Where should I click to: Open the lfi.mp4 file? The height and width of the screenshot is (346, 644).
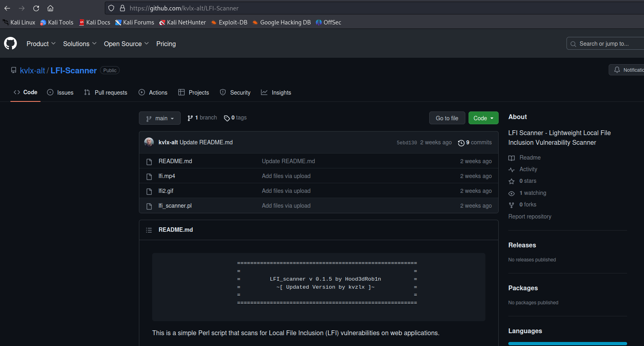tap(167, 176)
